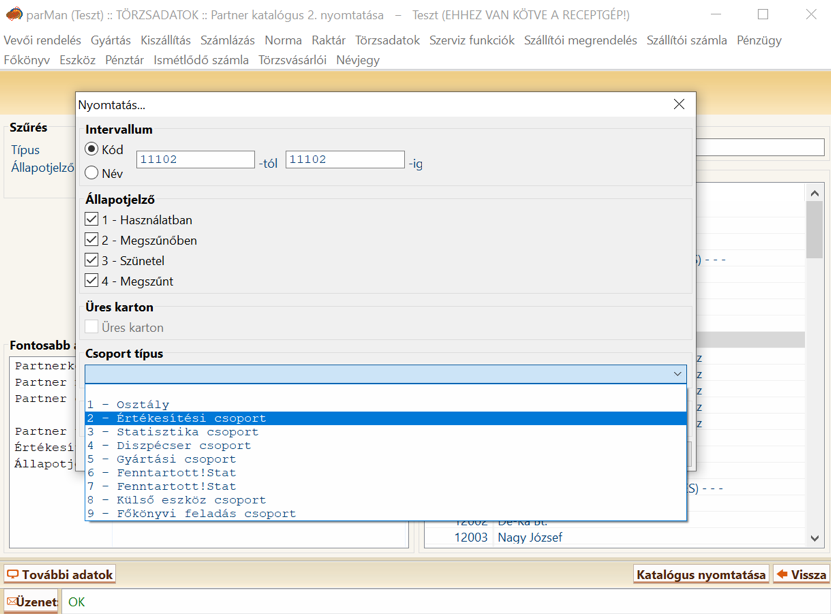
Task: Select the 12003 Nagy József row
Action: click(x=615, y=537)
